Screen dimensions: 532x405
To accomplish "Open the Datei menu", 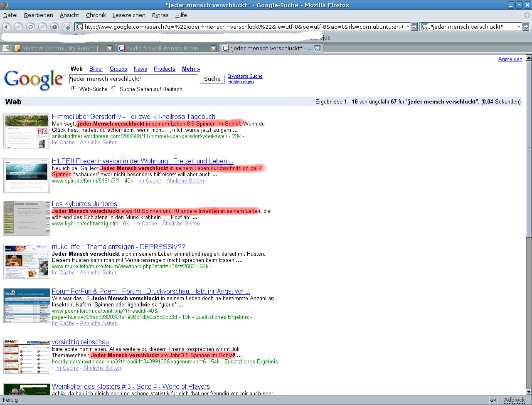I will pos(10,15).
